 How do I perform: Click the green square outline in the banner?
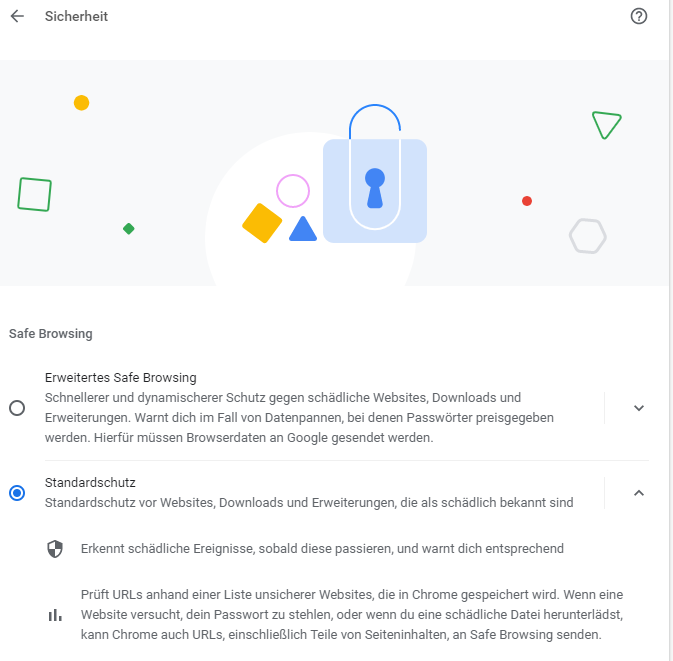(34, 194)
